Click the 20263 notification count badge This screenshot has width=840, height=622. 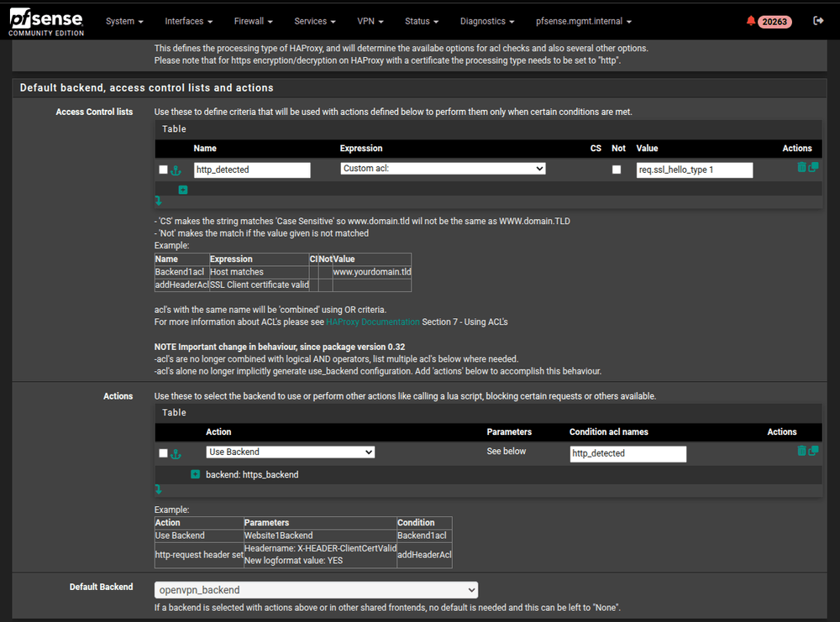click(774, 22)
